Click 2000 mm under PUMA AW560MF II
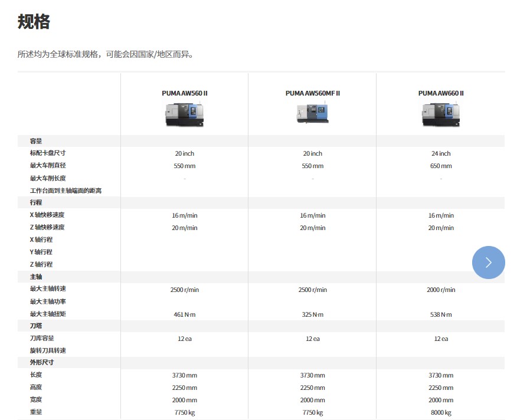This screenshot has width=517, height=420. 313,400
